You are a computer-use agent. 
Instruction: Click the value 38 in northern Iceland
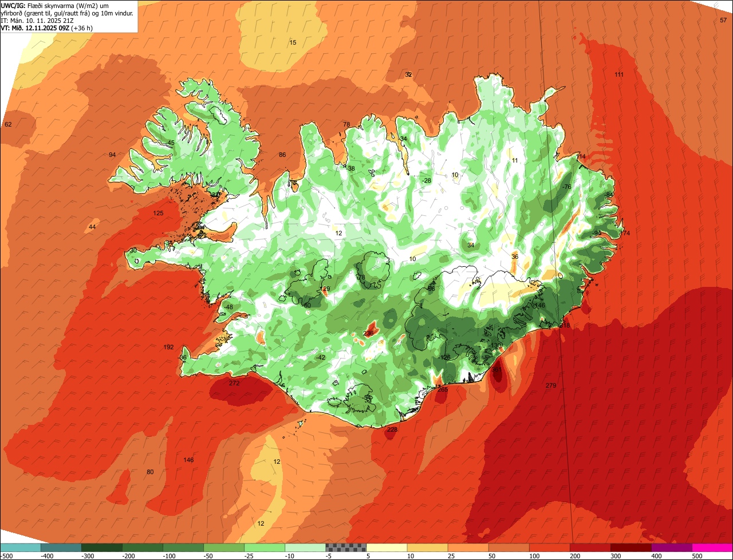point(351,168)
